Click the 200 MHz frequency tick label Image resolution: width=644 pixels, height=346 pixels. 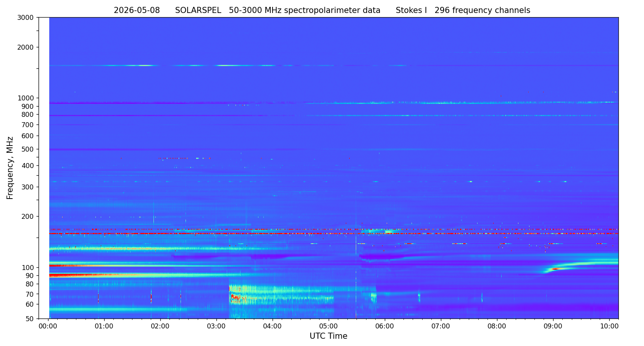pyautogui.click(x=28, y=217)
